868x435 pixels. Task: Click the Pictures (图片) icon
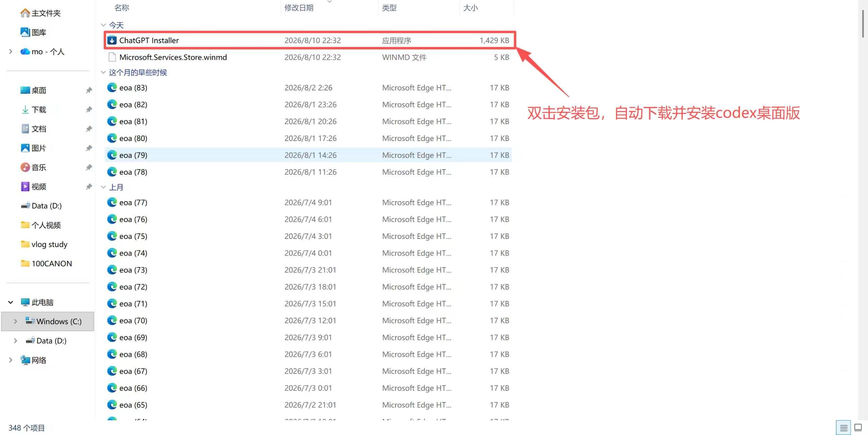pyautogui.click(x=25, y=148)
